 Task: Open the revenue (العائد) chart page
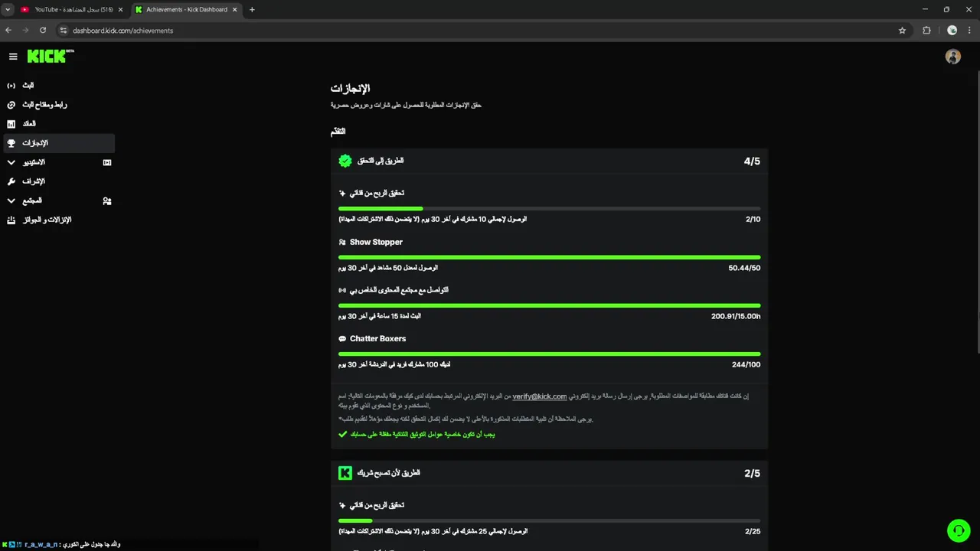click(x=29, y=124)
